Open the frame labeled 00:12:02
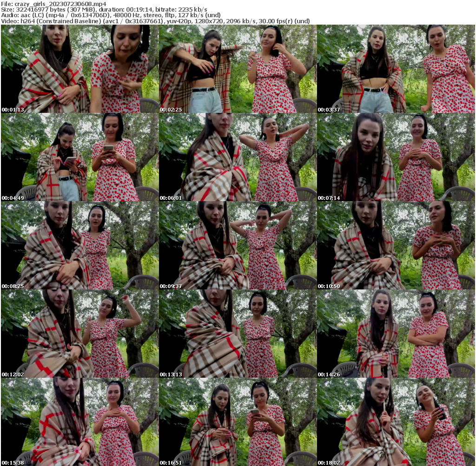 [x=80, y=334]
